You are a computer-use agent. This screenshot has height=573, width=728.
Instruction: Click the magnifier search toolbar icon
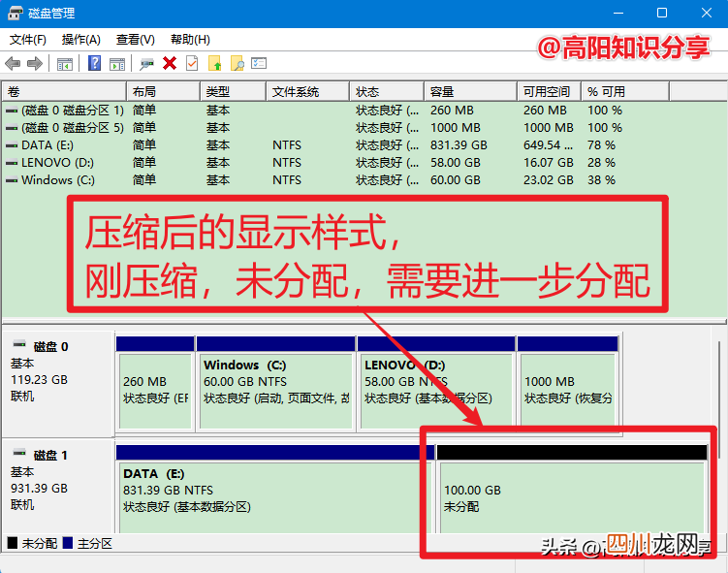[x=237, y=63]
